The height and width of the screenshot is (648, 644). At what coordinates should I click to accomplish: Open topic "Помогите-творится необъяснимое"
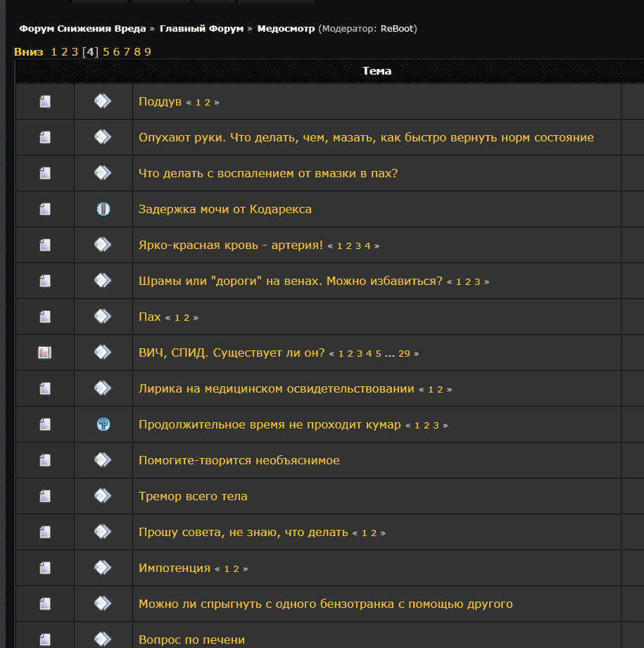[x=240, y=459]
